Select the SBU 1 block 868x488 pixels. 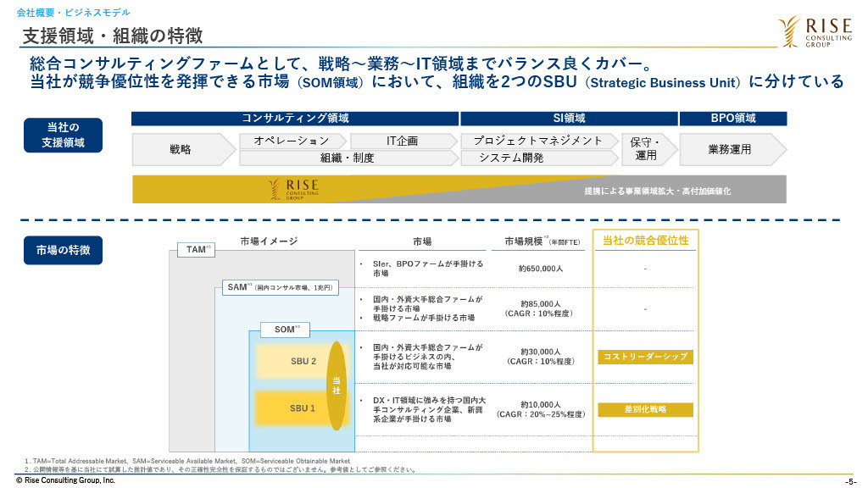point(303,408)
